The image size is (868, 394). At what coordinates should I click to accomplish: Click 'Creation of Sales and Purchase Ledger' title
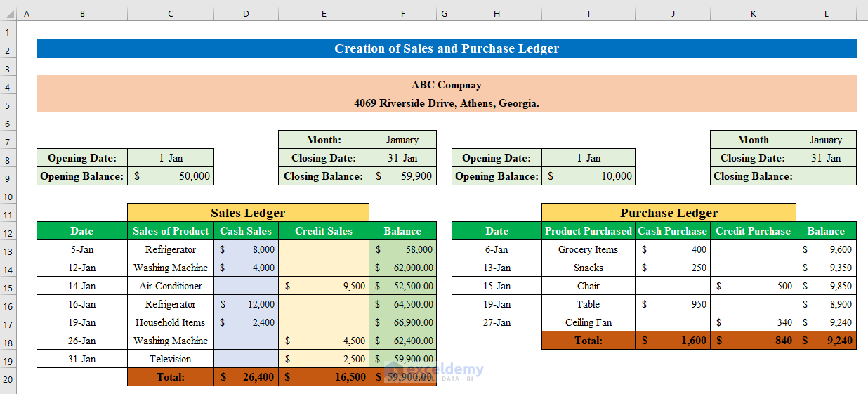447,48
